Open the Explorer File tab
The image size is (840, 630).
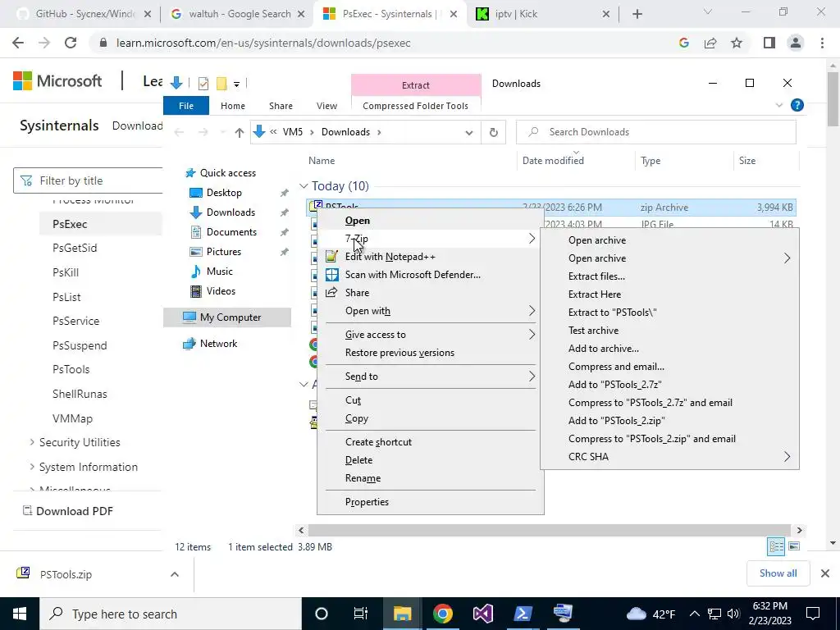(x=186, y=106)
